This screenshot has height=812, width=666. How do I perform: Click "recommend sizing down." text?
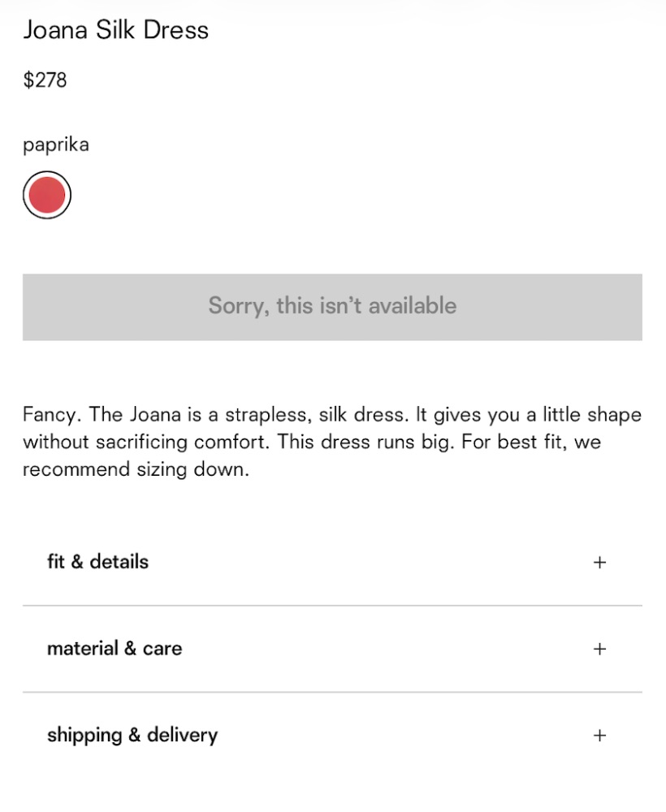coord(136,469)
